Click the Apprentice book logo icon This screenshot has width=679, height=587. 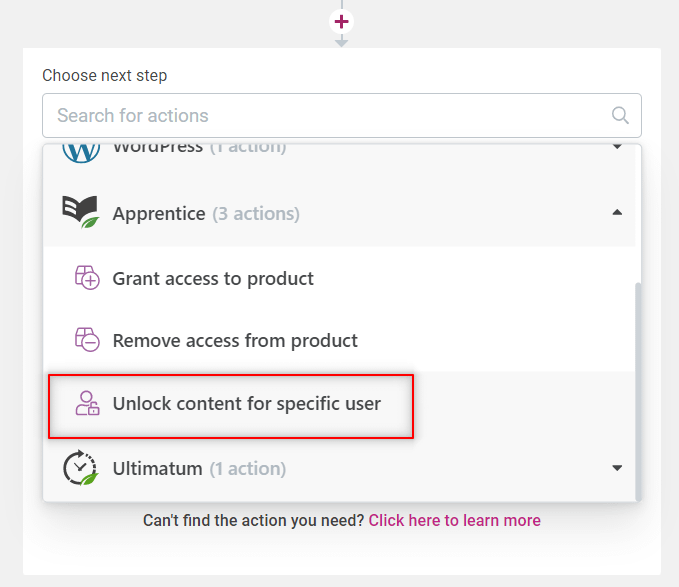(81, 212)
